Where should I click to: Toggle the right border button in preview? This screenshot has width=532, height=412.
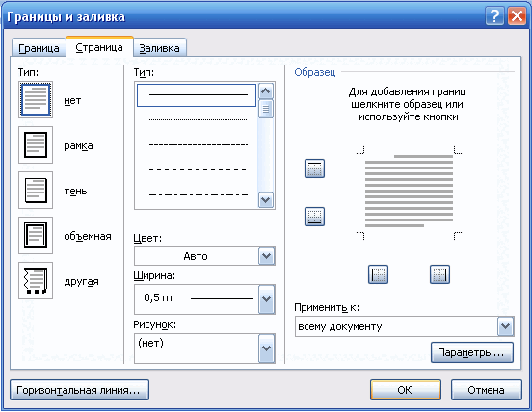click(439, 274)
